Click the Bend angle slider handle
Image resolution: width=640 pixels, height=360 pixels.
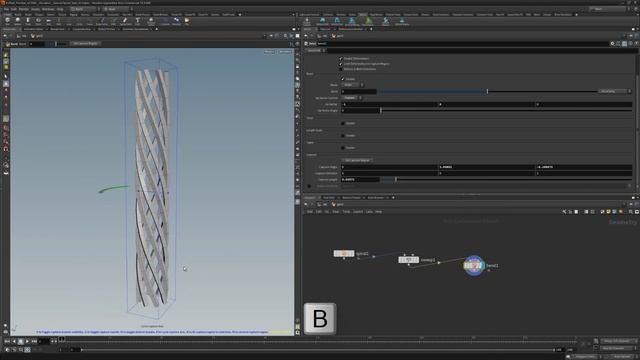tap(487, 91)
